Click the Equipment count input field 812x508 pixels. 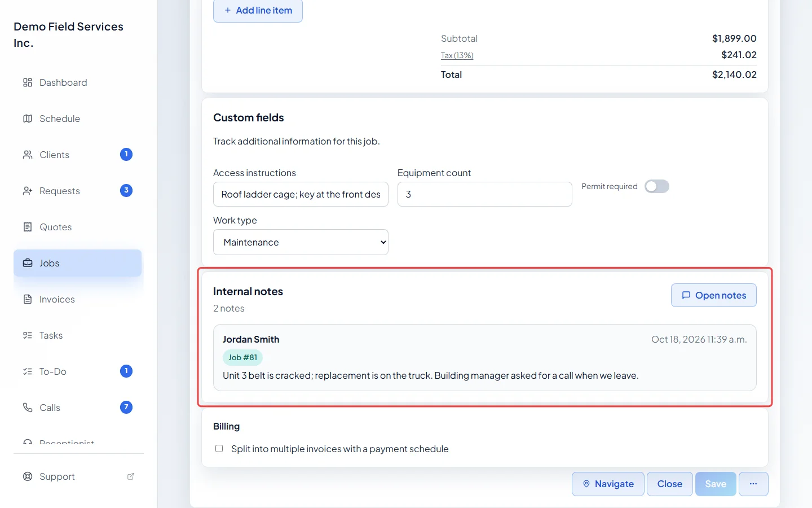(485, 194)
